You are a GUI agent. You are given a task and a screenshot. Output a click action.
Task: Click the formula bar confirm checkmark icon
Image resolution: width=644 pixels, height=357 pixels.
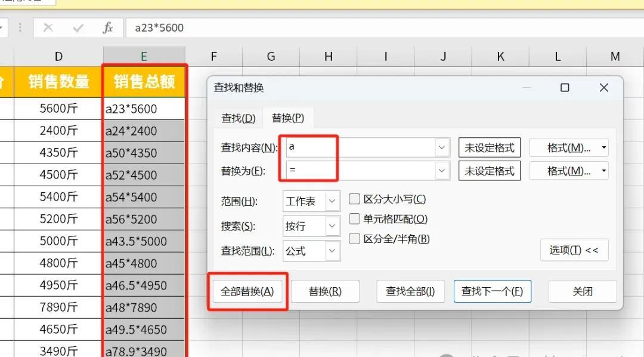[78, 27]
